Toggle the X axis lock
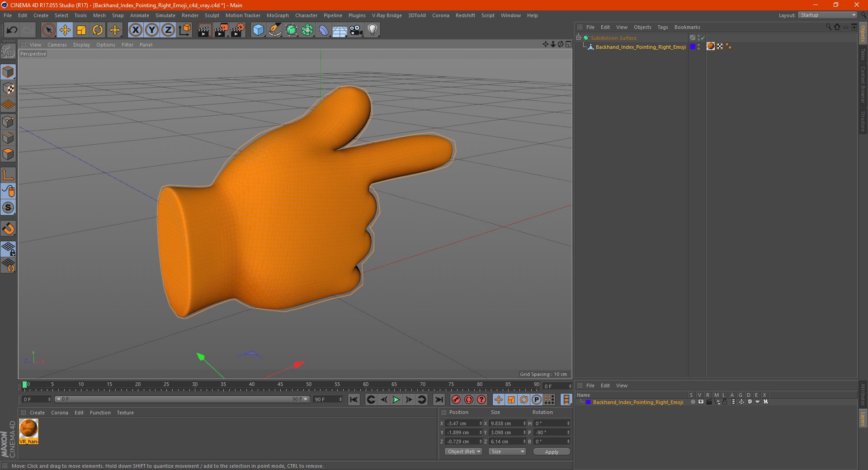868x470 pixels. pos(135,30)
